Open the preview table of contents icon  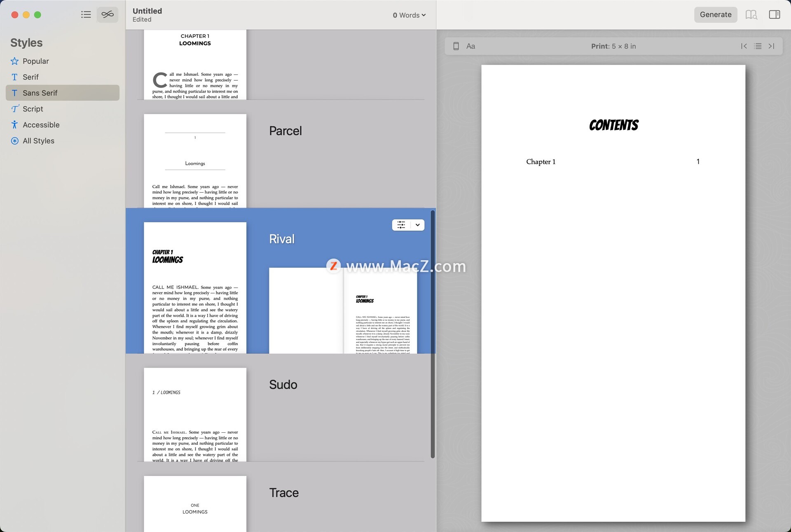pos(758,46)
